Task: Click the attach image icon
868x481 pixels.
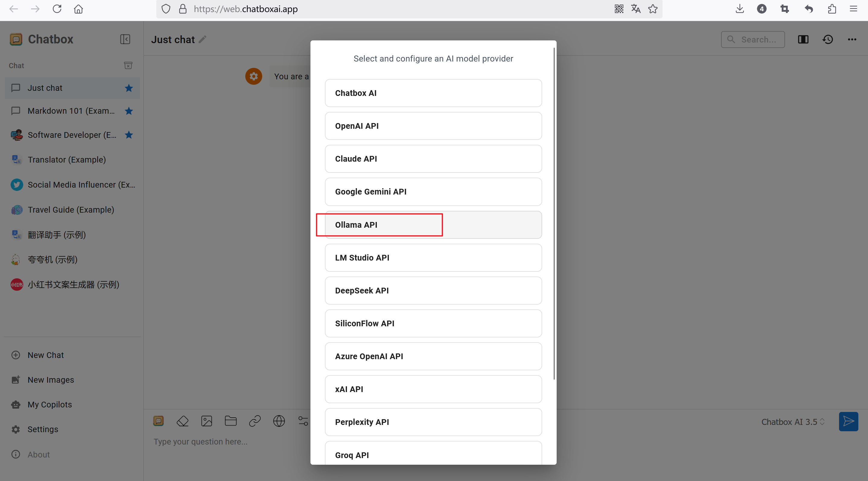Action: point(207,421)
